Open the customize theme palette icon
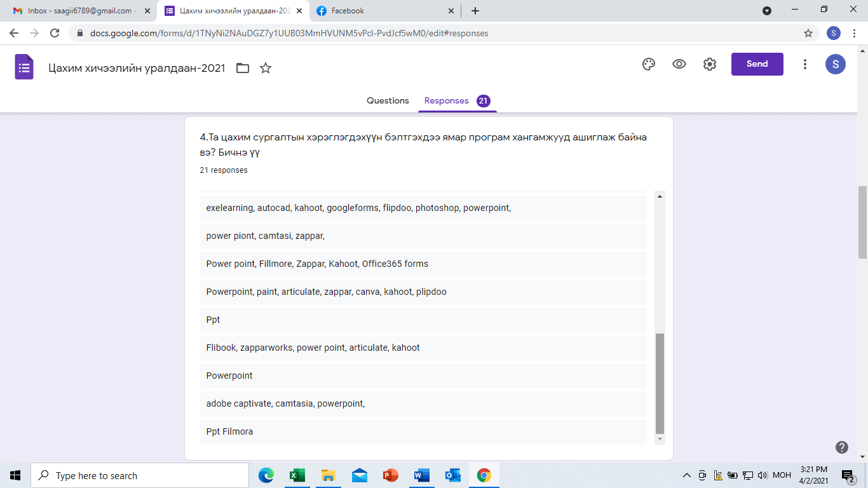 pos(649,64)
